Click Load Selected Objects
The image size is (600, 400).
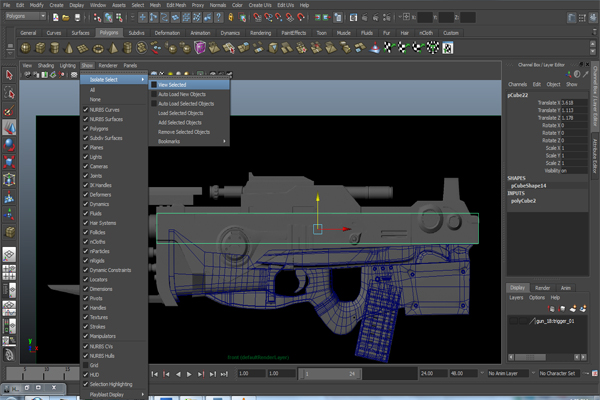click(x=180, y=113)
